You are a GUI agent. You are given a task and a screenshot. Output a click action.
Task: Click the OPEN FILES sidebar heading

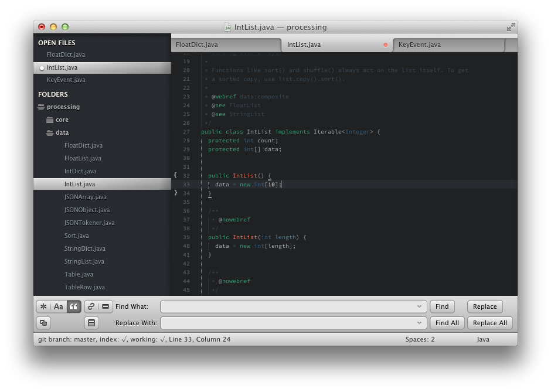coord(57,43)
